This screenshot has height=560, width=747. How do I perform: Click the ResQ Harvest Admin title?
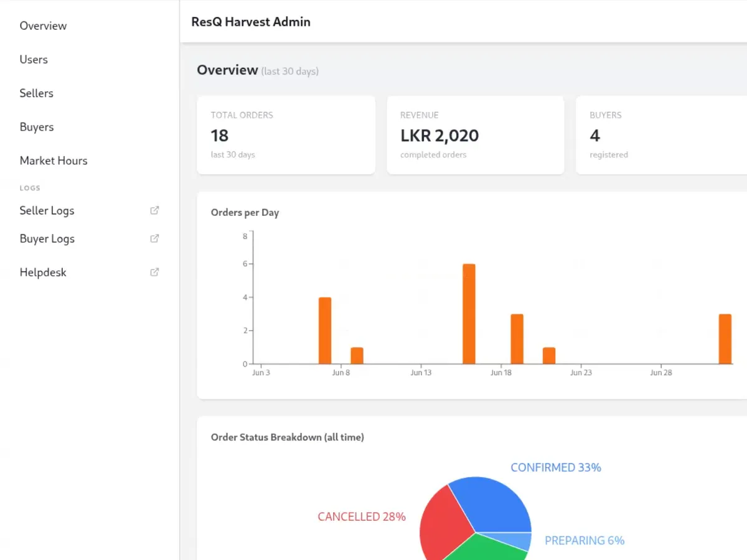tap(251, 22)
